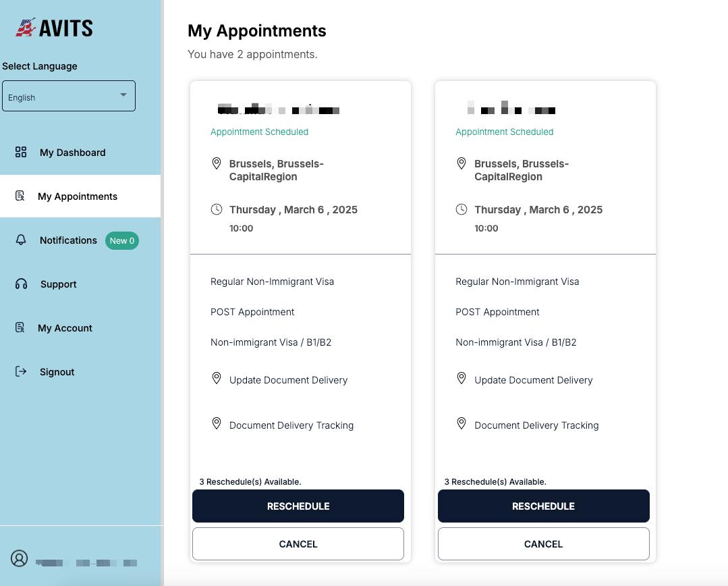Click the Signout arrow icon
The image size is (728, 586).
pyautogui.click(x=21, y=371)
